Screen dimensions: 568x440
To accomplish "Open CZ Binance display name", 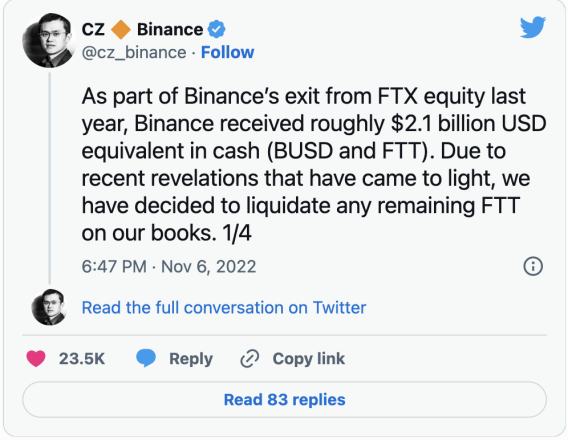I will (x=142, y=30).
